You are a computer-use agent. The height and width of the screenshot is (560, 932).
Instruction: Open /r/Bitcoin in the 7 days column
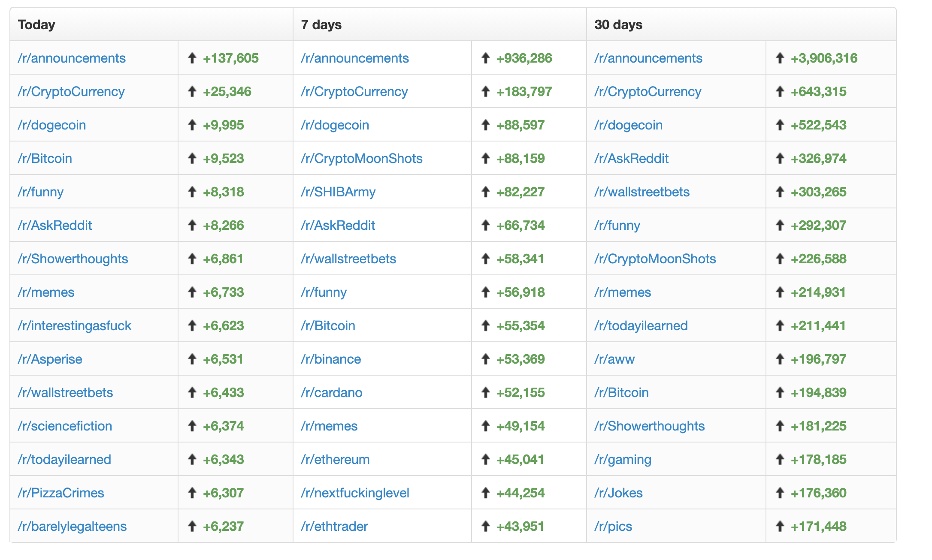(x=328, y=325)
